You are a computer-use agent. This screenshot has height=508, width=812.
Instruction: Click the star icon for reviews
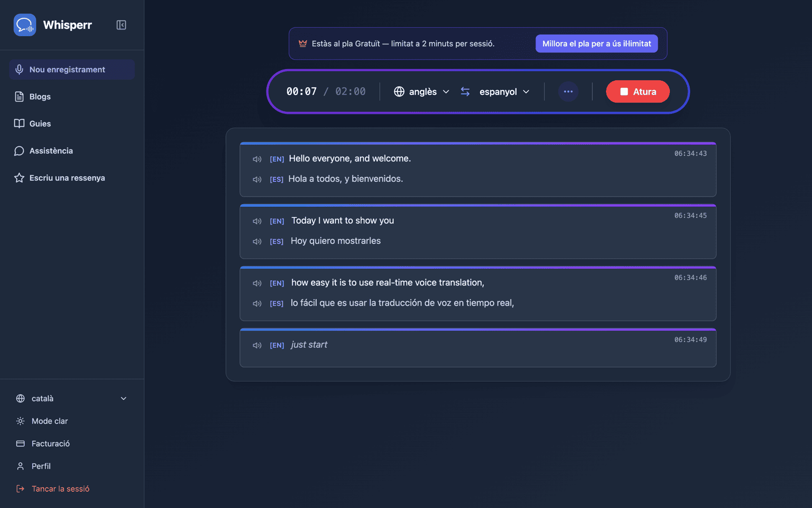click(19, 178)
